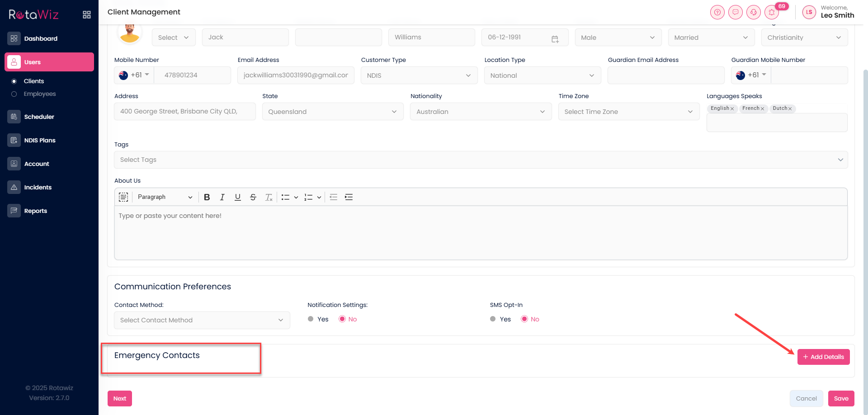The height and width of the screenshot is (415, 868).
Task: Open the chat messages icon
Action: click(x=735, y=12)
